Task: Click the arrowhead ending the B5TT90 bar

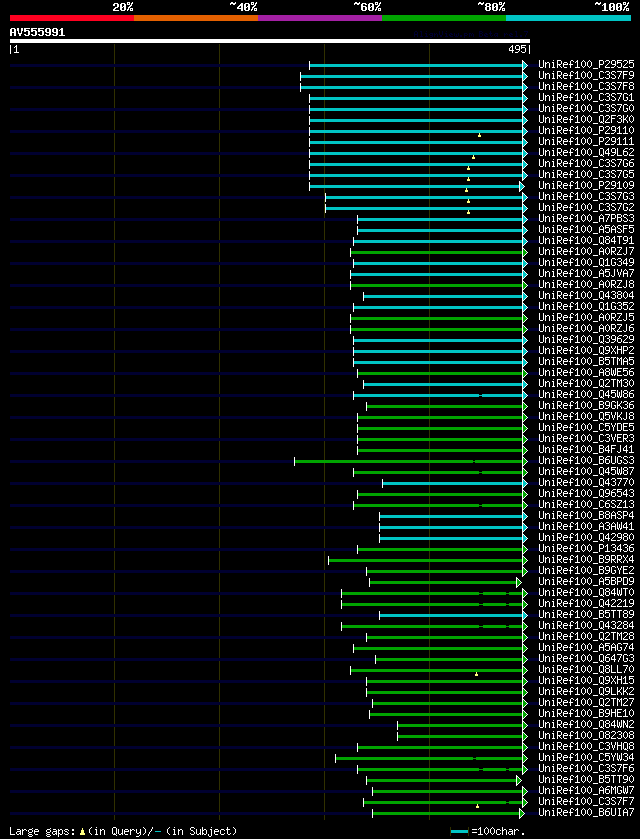Action: [519, 780]
